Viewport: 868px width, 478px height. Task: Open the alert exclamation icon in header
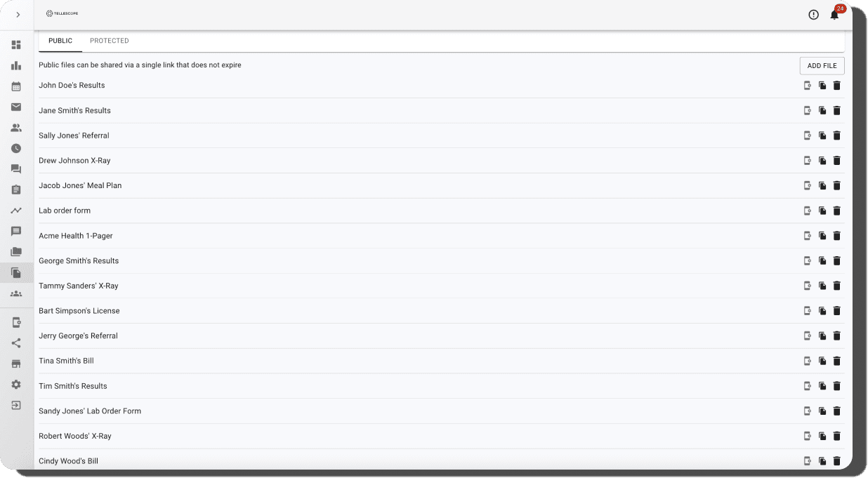point(813,15)
